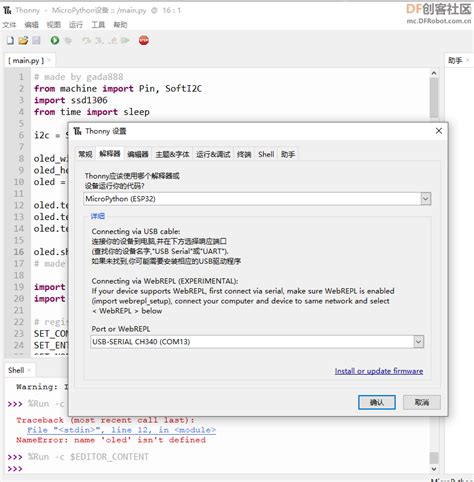Viewport: 474px width, 482px height.
Task: Click the Save file disk icon
Action: (x=36, y=40)
